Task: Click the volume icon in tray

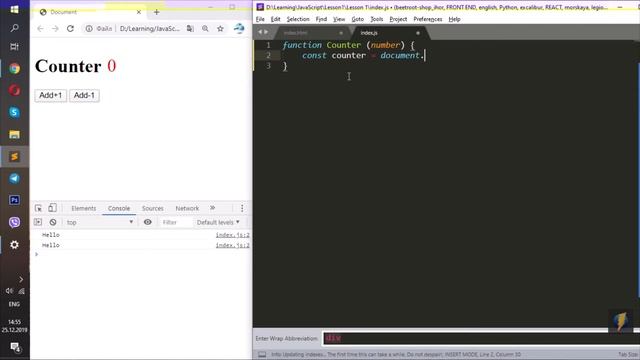Action: pyautogui.click(x=9, y=291)
